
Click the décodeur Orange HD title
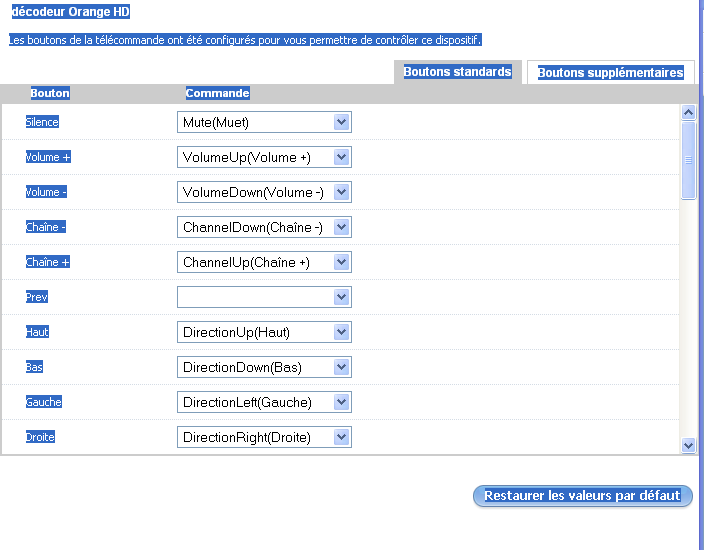tap(70, 13)
